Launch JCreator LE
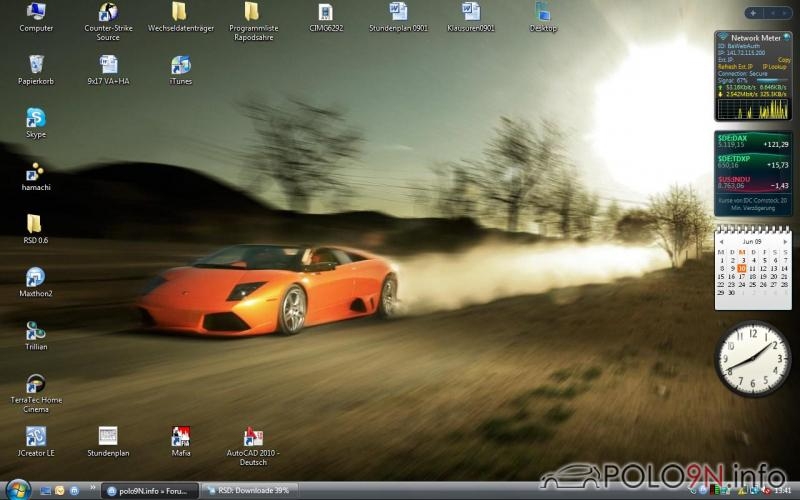 point(36,436)
